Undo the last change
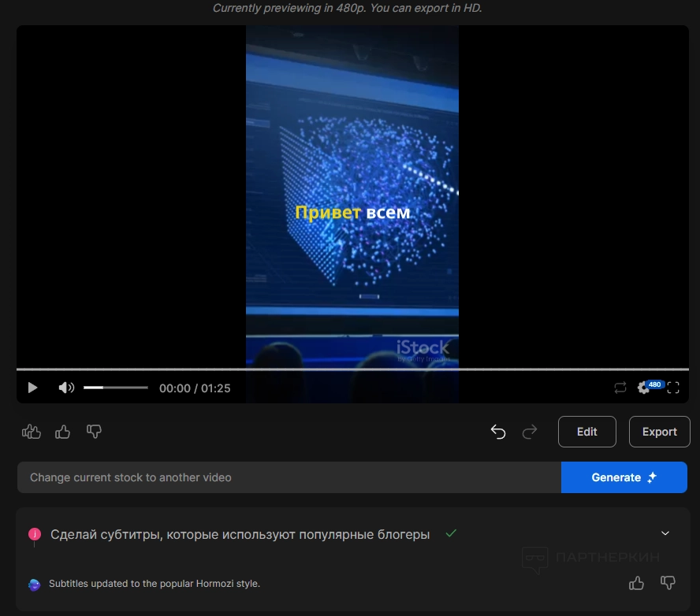The height and width of the screenshot is (616, 700). click(498, 432)
